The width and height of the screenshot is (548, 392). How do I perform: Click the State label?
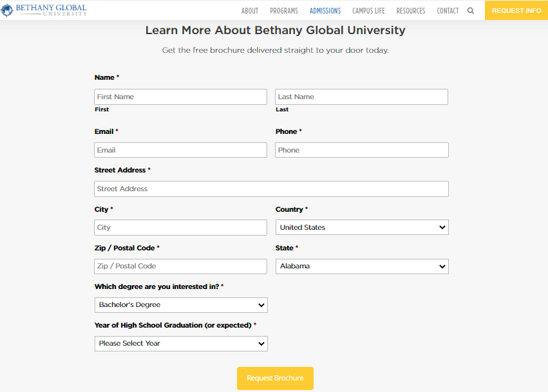coord(284,248)
